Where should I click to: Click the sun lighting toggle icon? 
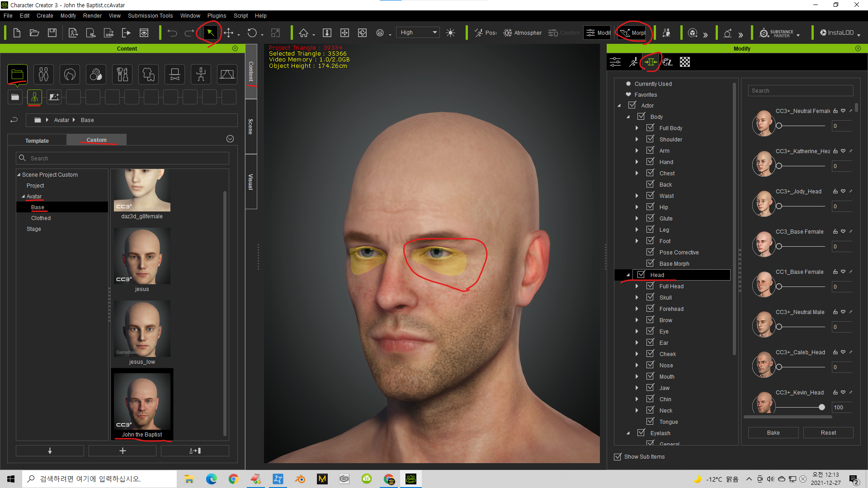click(x=450, y=33)
